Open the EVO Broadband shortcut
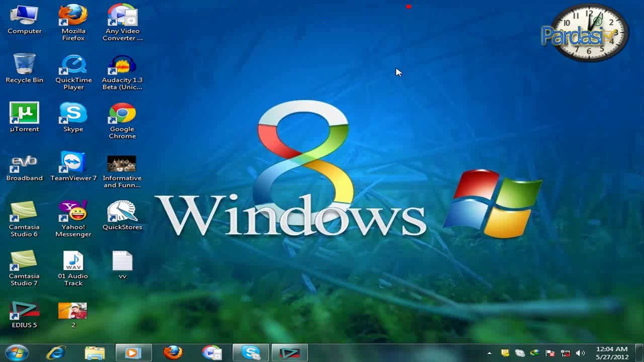Viewport: 644px width, 362px height. [24, 168]
